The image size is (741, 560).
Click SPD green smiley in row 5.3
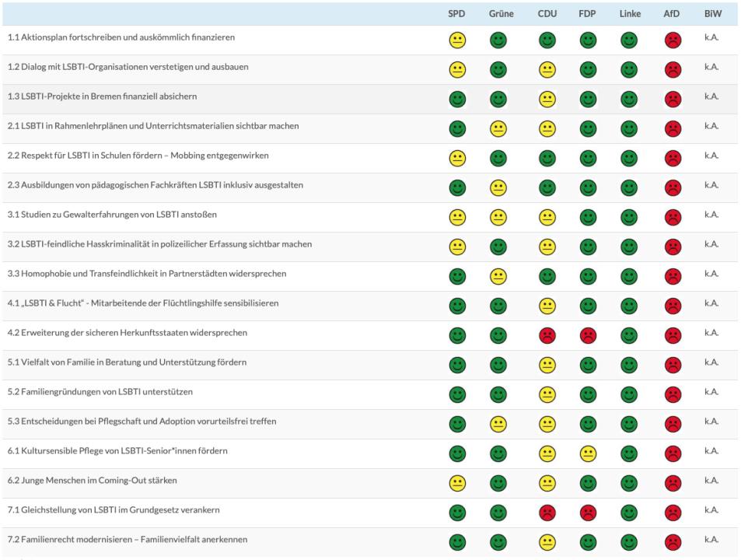pyautogui.click(x=457, y=425)
